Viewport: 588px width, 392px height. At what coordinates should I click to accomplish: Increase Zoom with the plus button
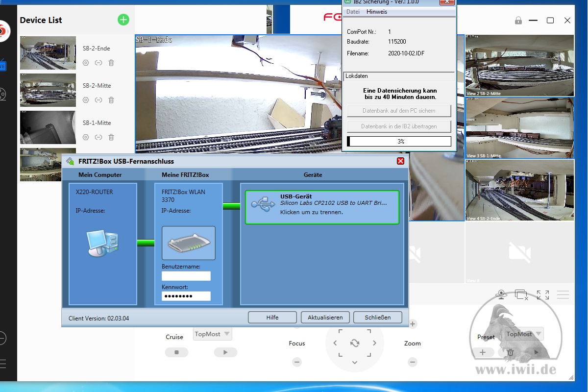[413, 324]
